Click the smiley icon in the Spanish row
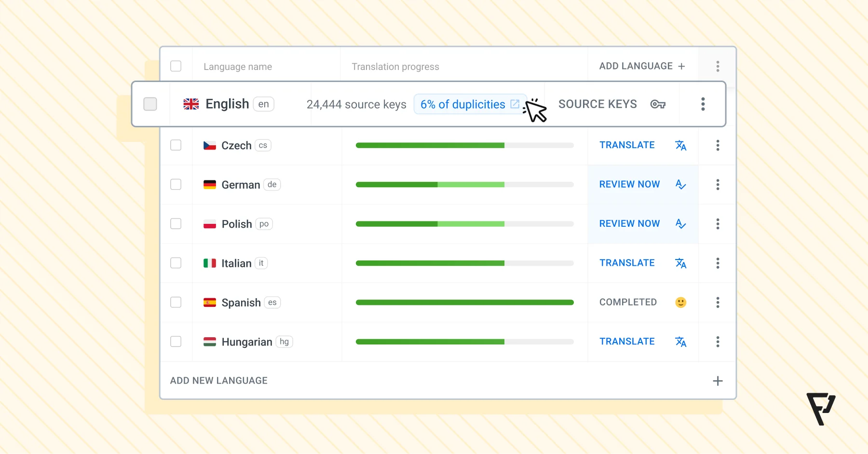 (x=680, y=303)
